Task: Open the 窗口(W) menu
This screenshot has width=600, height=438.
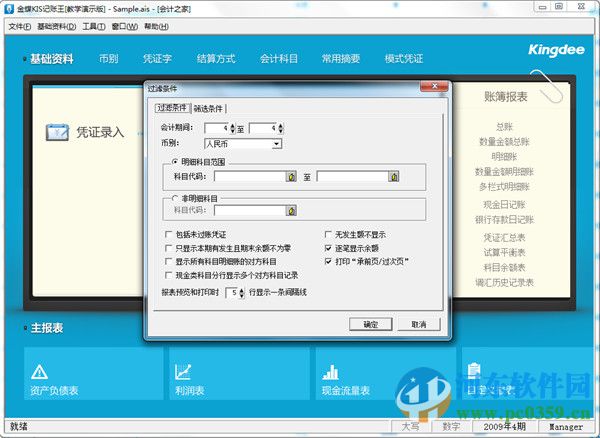Action: pyautogui.click(x=124, y=26)
